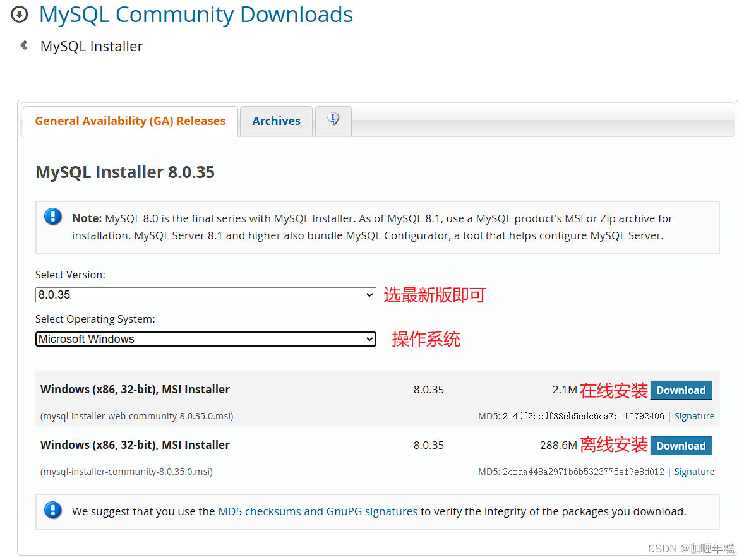The image size is (744, 560).
Task: Click the 288.6M file size text
Action: (x=558, y=445)
